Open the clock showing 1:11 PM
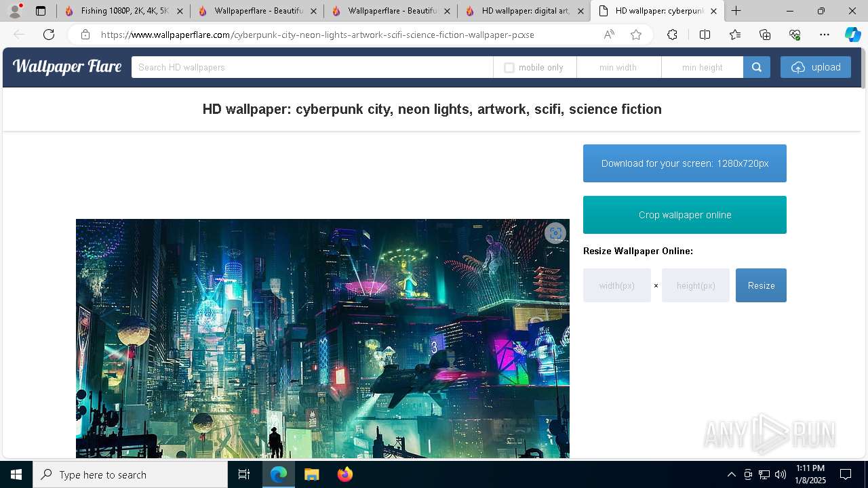Viewport: 868px width, 488px height. coord(810,474)
